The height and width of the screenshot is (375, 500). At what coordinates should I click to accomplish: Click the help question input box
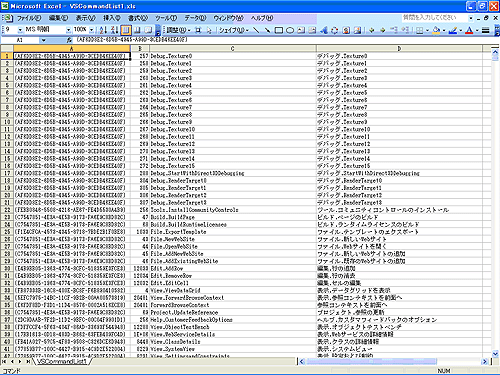[434, 18]
